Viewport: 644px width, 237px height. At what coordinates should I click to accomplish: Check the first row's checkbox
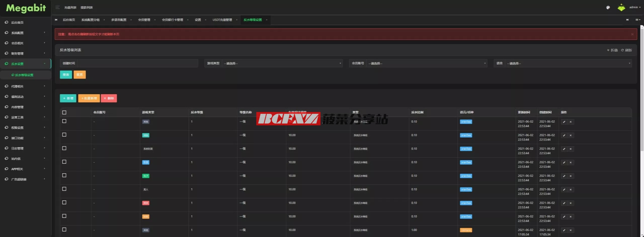64,121
